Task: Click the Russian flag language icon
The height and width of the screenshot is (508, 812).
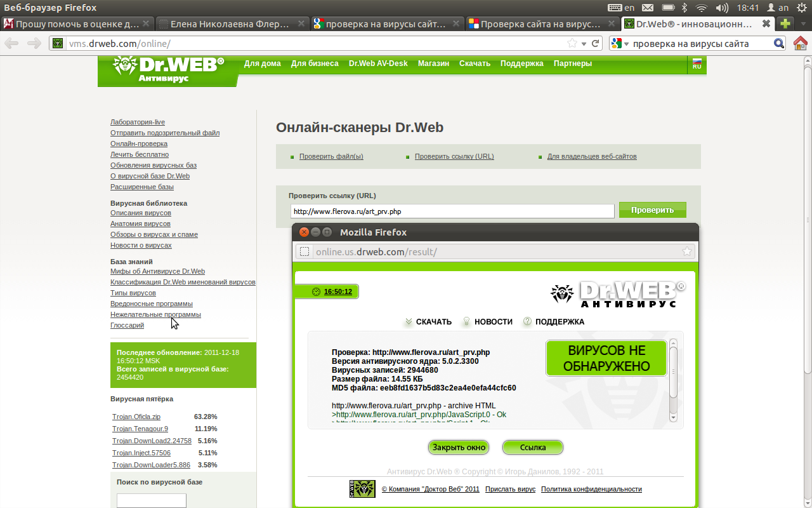Action: (x=697, y=64)
